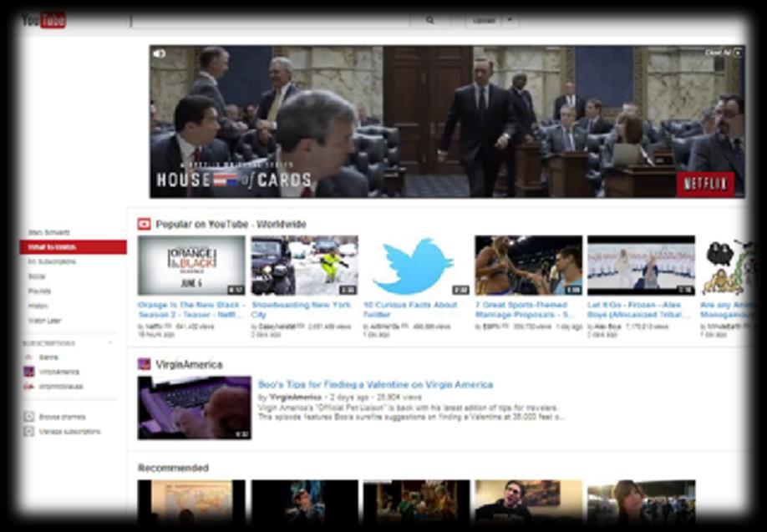Open VirginAmerica subscription in the sidebar
Image resolution: width=767 pixels, height=532 pixels.
tap(58, 372)
